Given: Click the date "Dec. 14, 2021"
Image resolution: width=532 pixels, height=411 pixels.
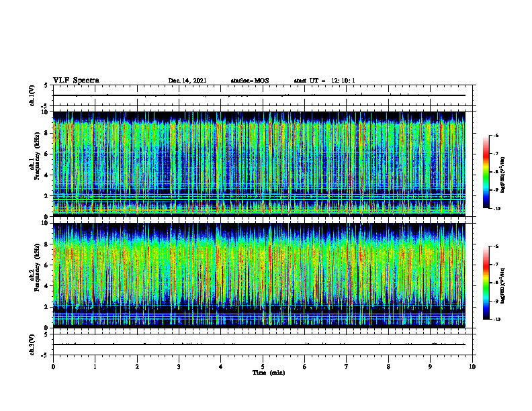Looking at the screenshot, I should 187,81.
